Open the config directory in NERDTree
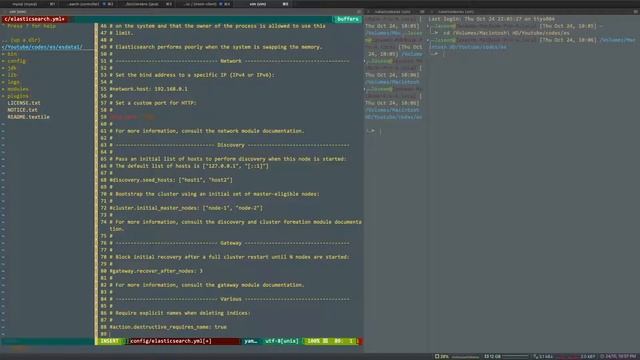 16,61
